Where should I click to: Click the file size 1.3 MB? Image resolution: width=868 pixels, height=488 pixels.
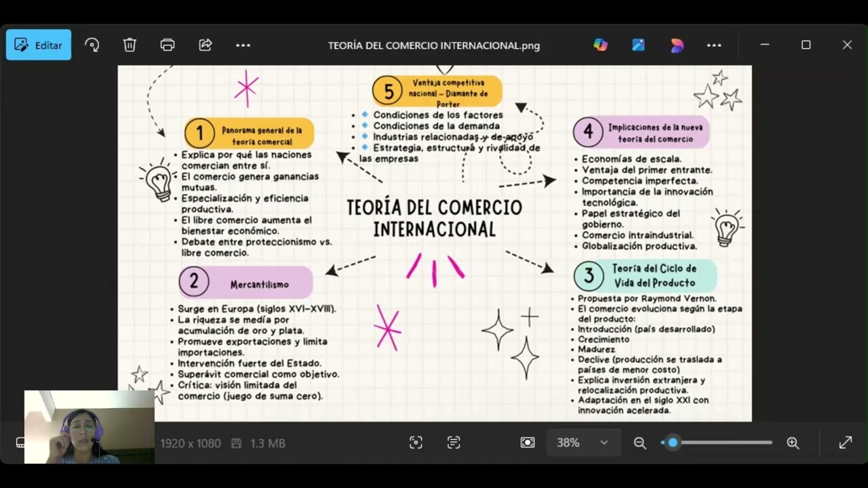coord(268,443)
